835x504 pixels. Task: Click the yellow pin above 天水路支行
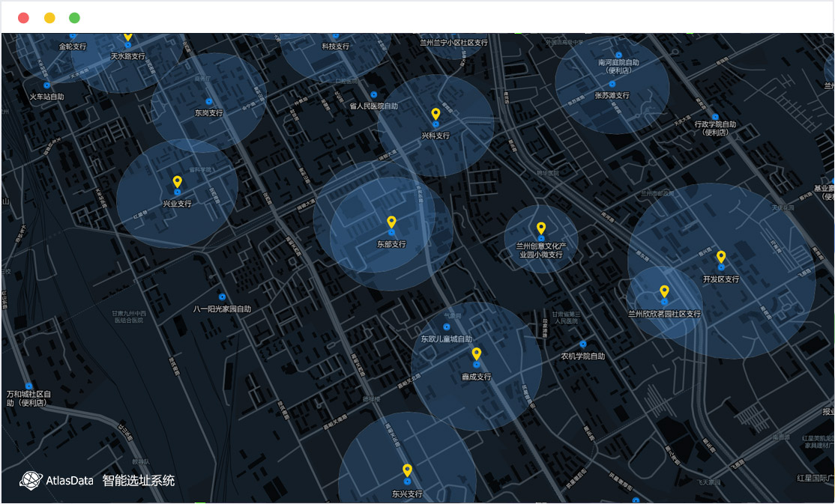128,37
